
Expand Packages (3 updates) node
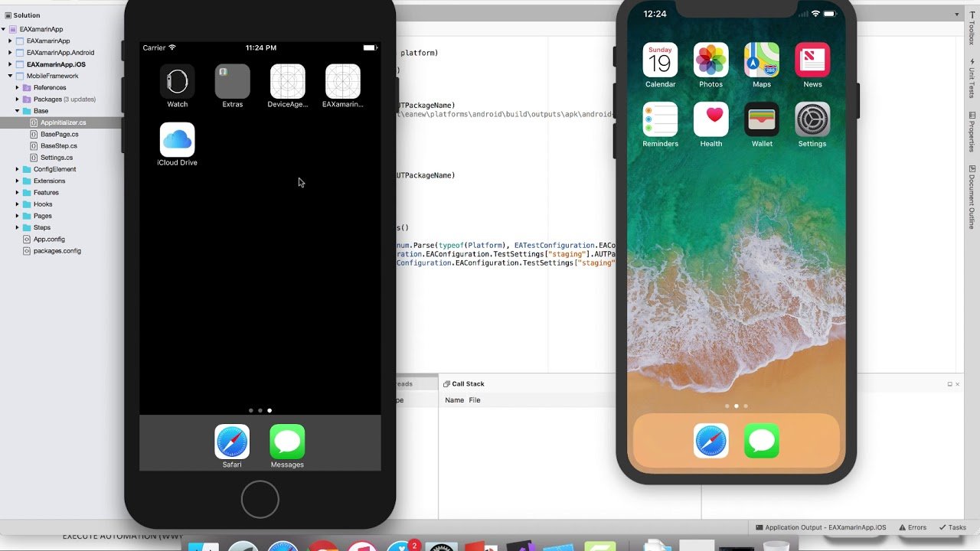point(18,99)
